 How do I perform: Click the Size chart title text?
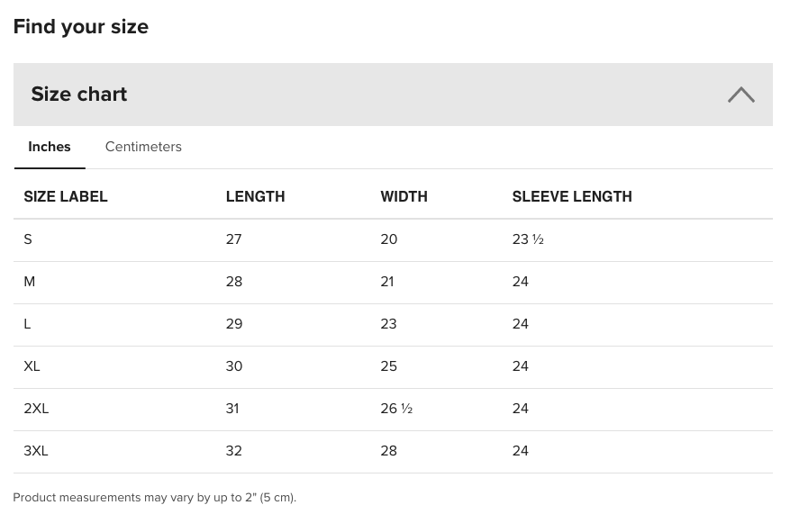(79, 95)
